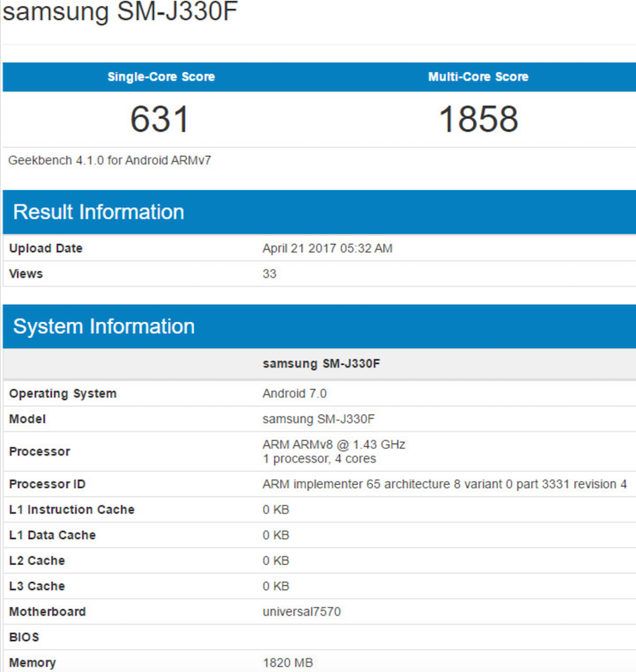
Task: Click the System Information section header
Action: (104, 327)
